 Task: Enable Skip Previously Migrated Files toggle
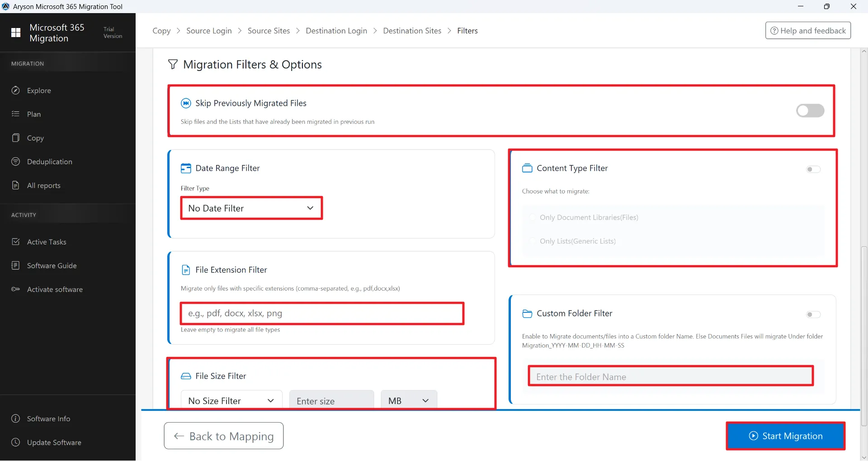tap(810, 111)
